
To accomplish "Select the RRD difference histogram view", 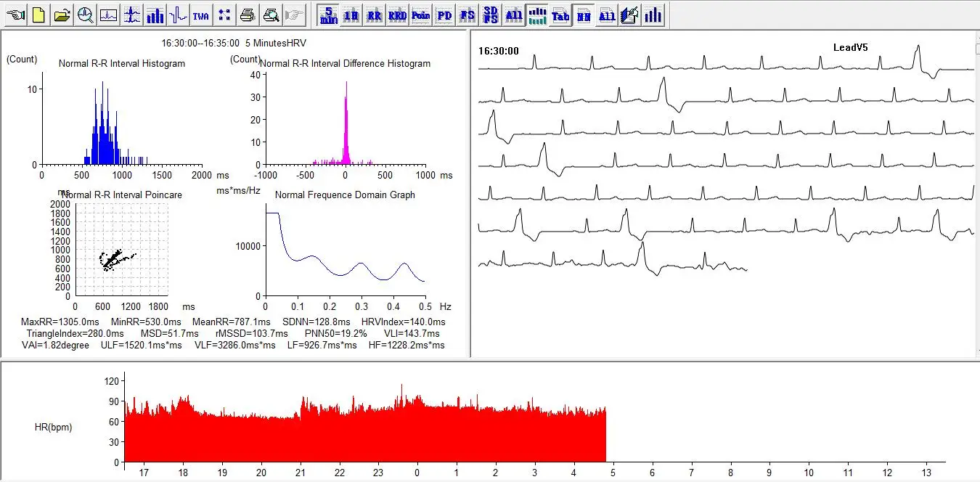I will [x=398, y=15].
